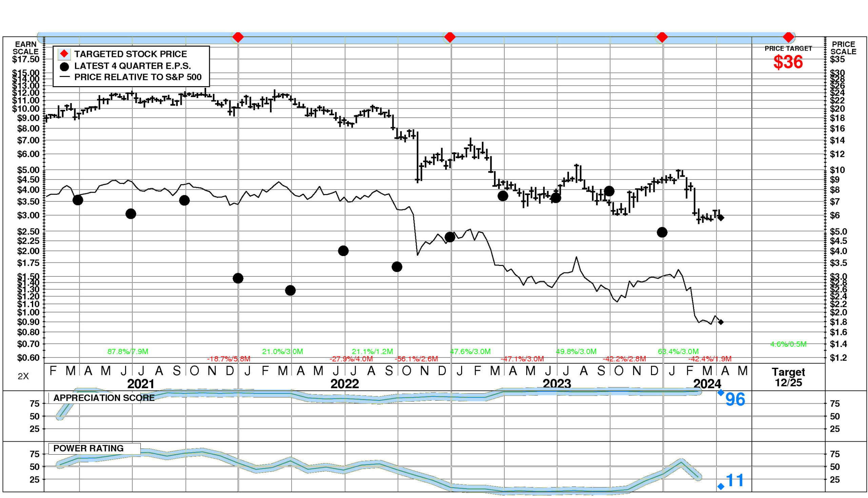
Task: Click the E.P.S. dot at $2.50 in 2024
Action: [662, 232]
